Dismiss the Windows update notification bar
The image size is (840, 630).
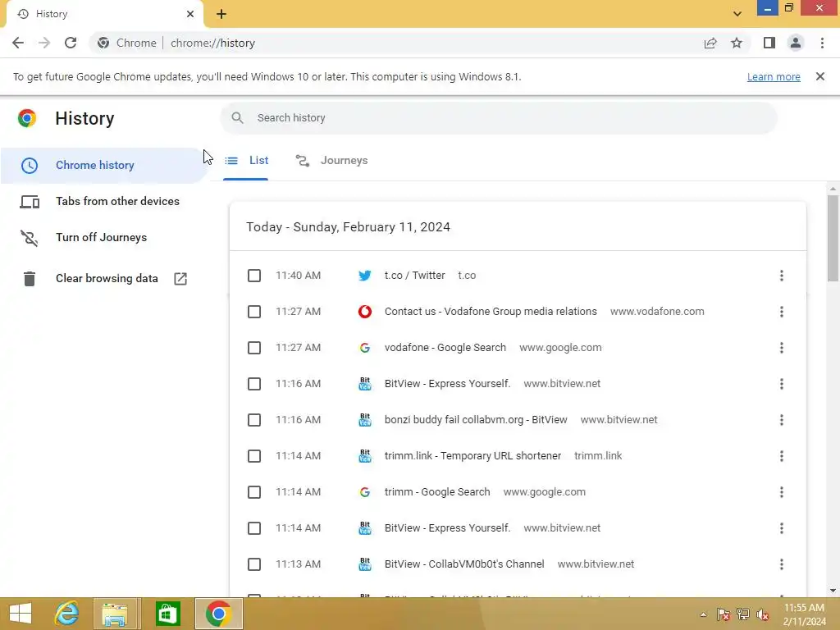820,76
